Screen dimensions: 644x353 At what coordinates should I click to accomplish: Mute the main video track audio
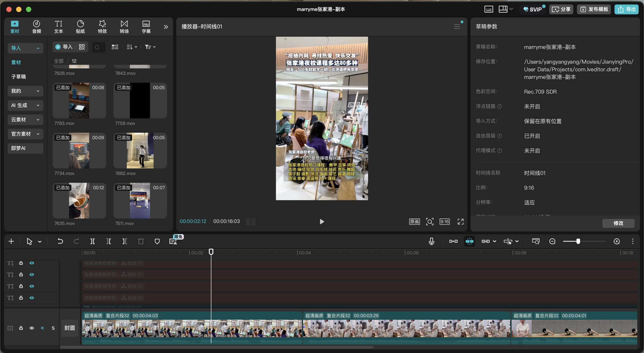(x=42, y=328)
